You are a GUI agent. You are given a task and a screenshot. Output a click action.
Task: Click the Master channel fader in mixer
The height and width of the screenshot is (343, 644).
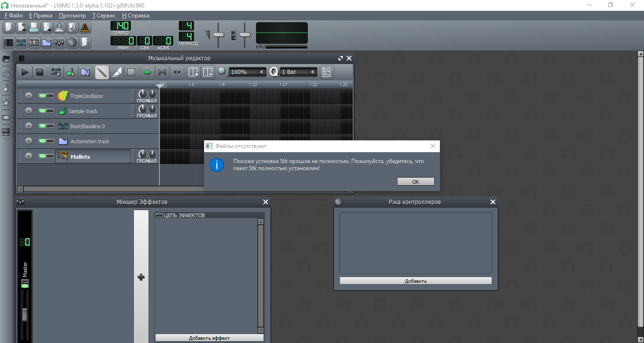tap(25, 314)
